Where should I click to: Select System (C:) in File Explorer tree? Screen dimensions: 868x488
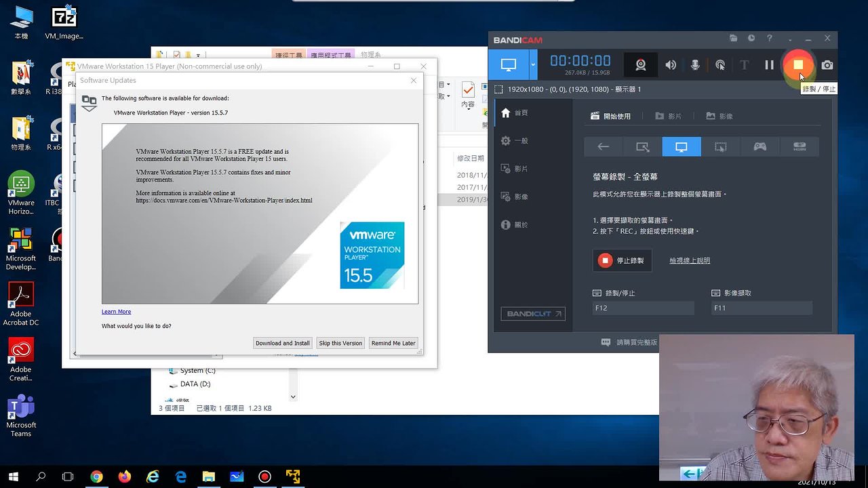pos(192,371)
